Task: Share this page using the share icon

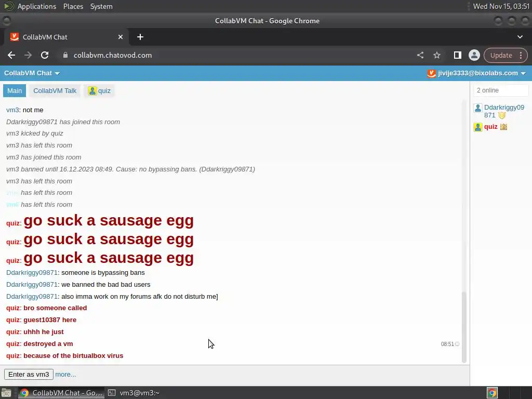Action: pyautogui.click(x=420, y=55)
